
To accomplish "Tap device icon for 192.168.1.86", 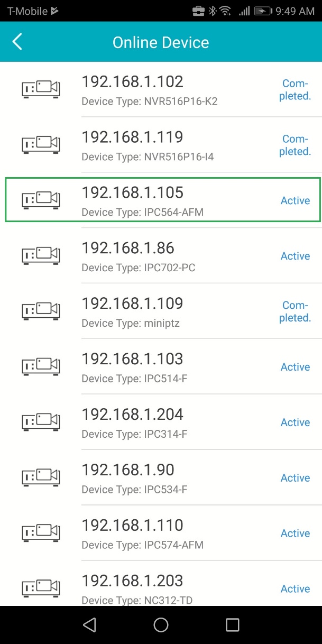I will (41, 255).
